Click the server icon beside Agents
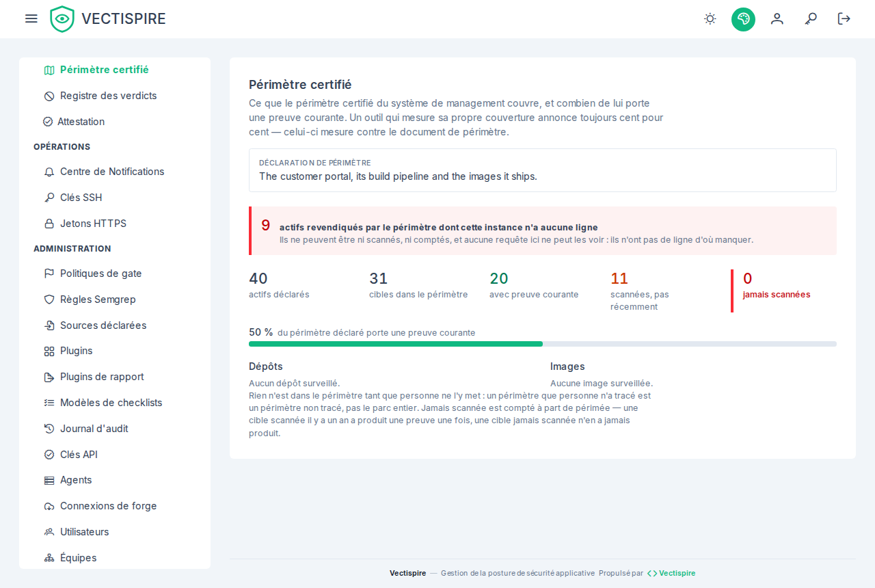The image size is (875, 588). pos(49,480)
